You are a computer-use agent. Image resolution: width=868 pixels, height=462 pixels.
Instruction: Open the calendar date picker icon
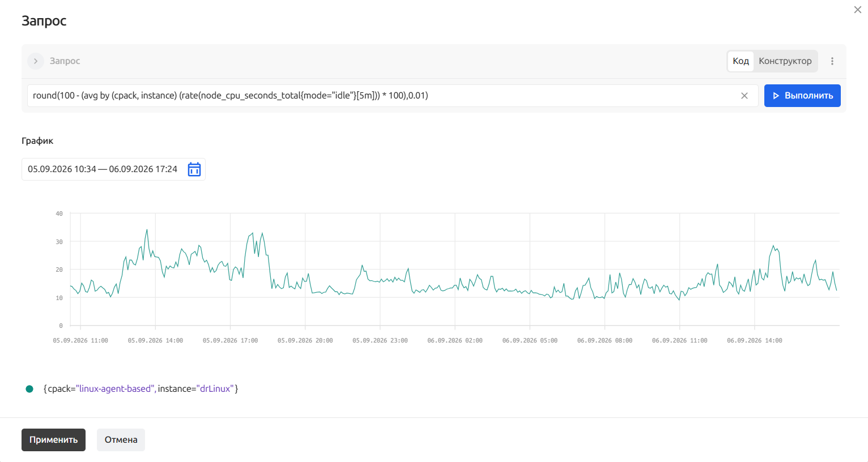194,169
